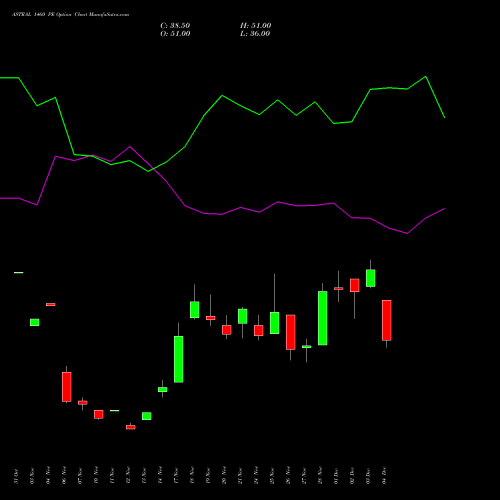Click the '21 Nov' date label
The image size is (500, 500).
(240, 476)
